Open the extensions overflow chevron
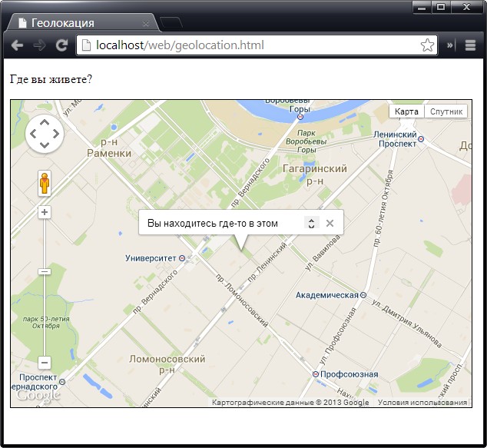Screen dimensions: 487x448 (451, 45)
